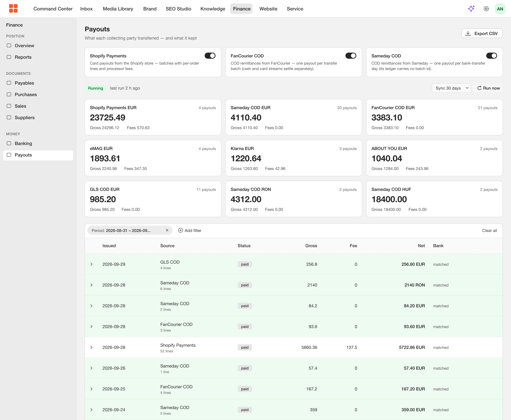This screenshot has height=420, width=511.
Task: Expand the 2026-09-25 FanCourier COD row
Action: 91,389
